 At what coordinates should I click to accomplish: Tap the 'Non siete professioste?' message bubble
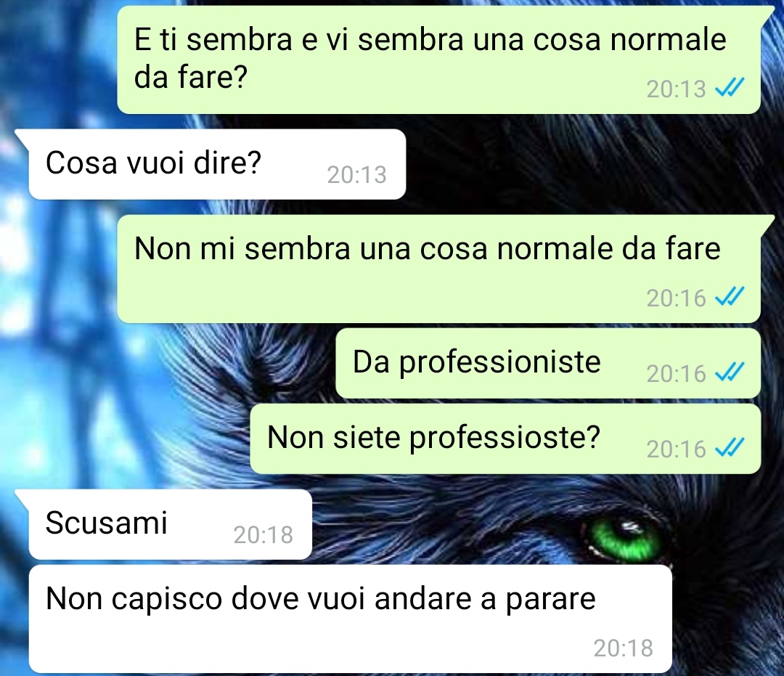(505, 439)
